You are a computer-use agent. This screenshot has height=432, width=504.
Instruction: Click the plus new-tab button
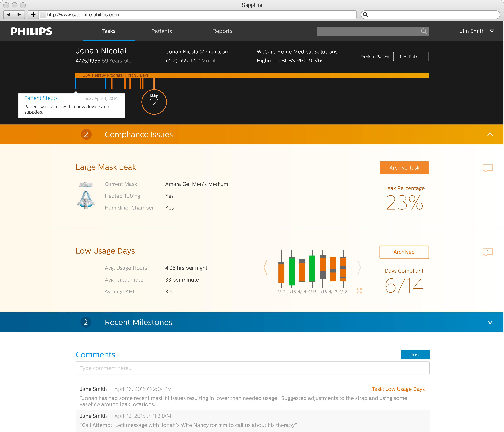33,15
